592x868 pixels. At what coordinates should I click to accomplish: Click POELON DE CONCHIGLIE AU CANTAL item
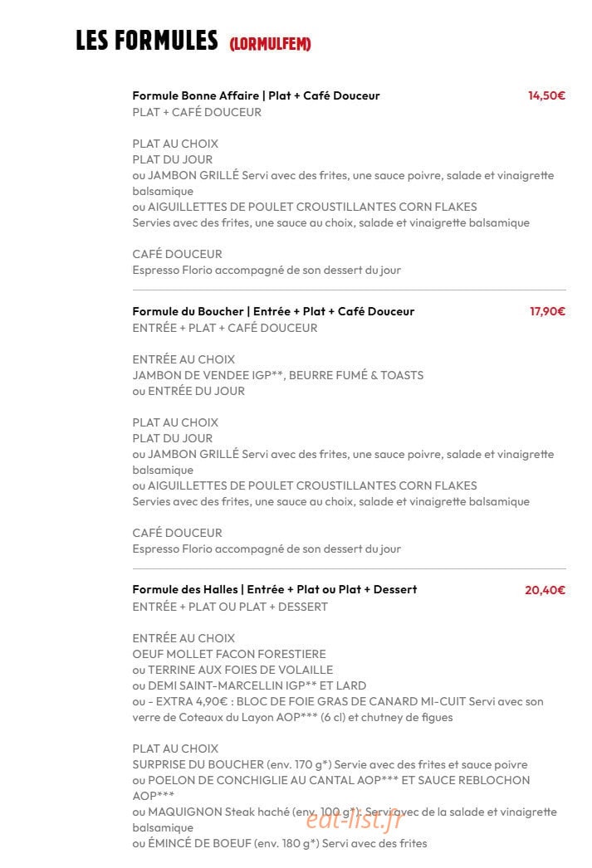tap(331, 788)
